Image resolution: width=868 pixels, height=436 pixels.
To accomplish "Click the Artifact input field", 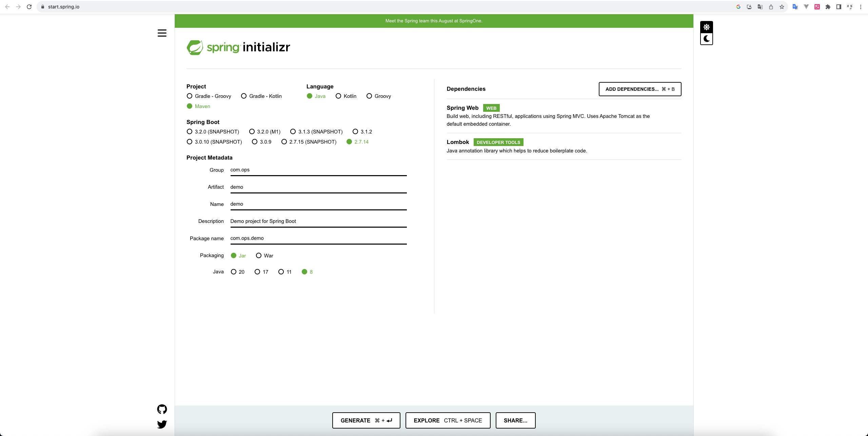I will pyautogui.click(x=318, y=187).
